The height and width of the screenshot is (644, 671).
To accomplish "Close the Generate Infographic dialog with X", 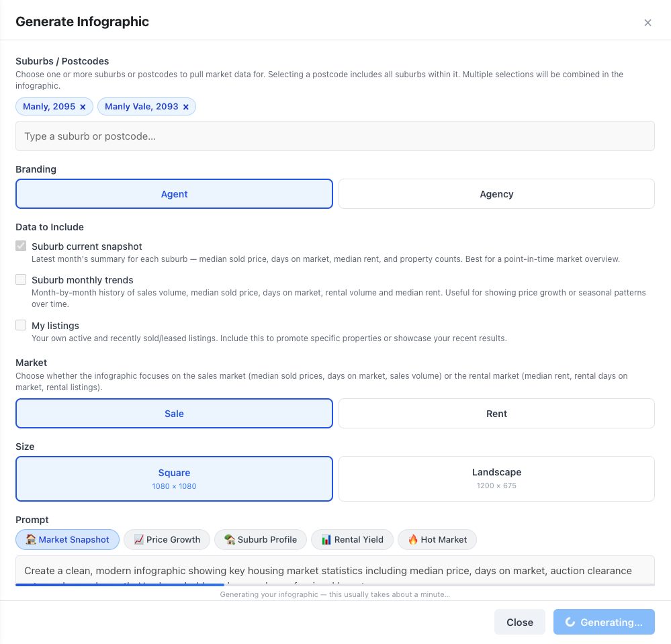I will coord(647,23).
